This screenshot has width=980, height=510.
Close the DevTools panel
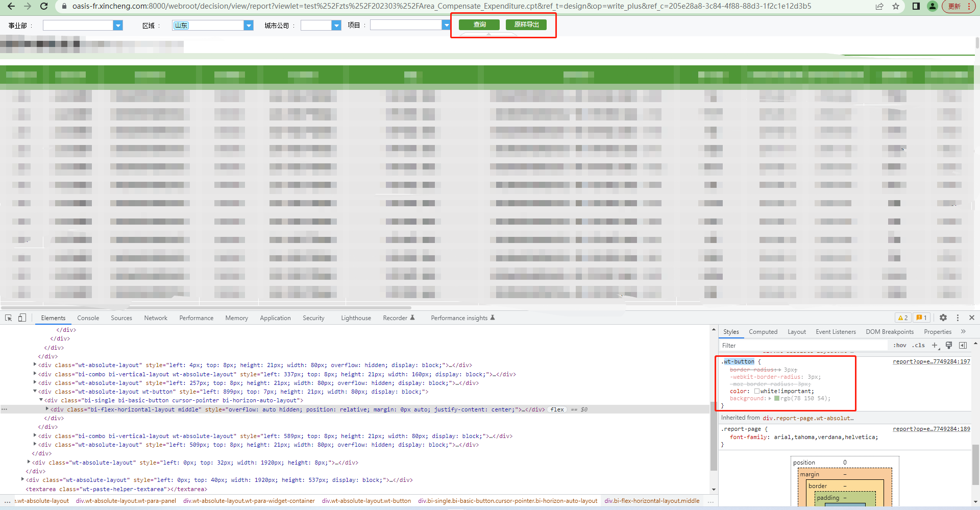click(x=972, y=318)
